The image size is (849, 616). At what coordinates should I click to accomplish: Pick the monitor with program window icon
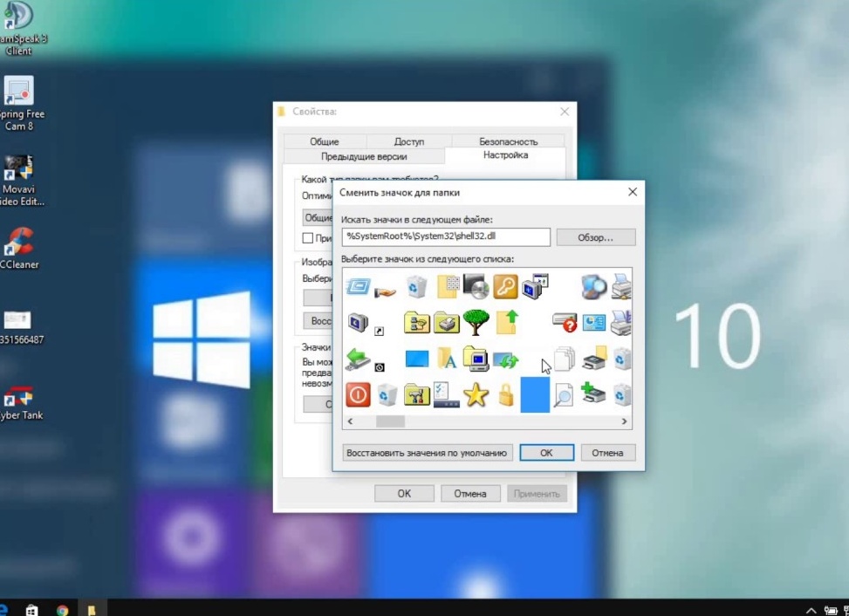click(x=535, y=286)
